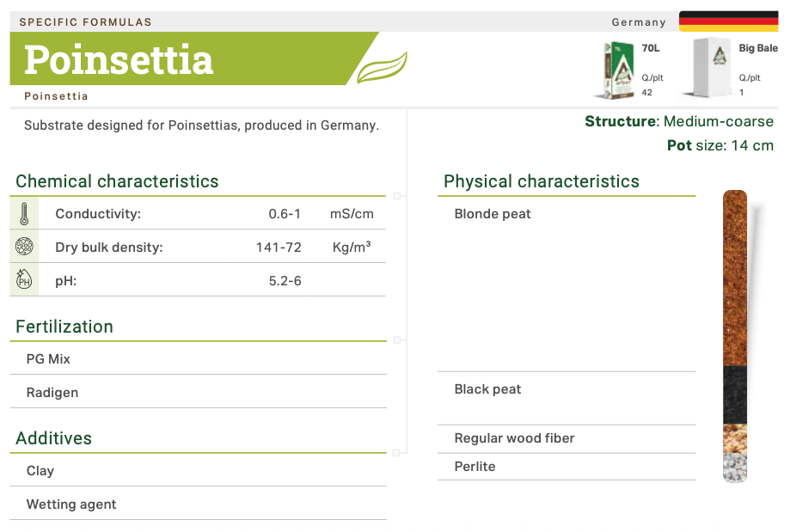Viewport: 790px width, 532px height.
Task: Click the Black peat segment of substrate column
Action: click(735, 395)
